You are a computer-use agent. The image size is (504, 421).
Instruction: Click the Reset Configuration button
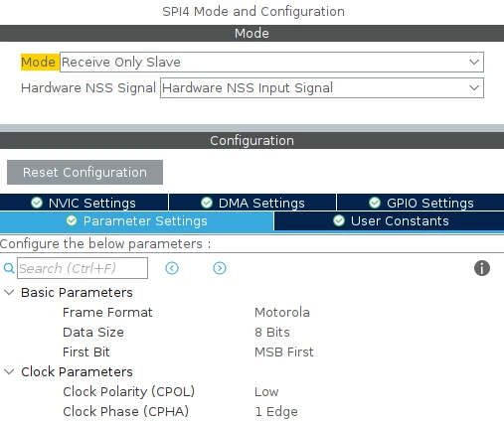pos(84,172)
